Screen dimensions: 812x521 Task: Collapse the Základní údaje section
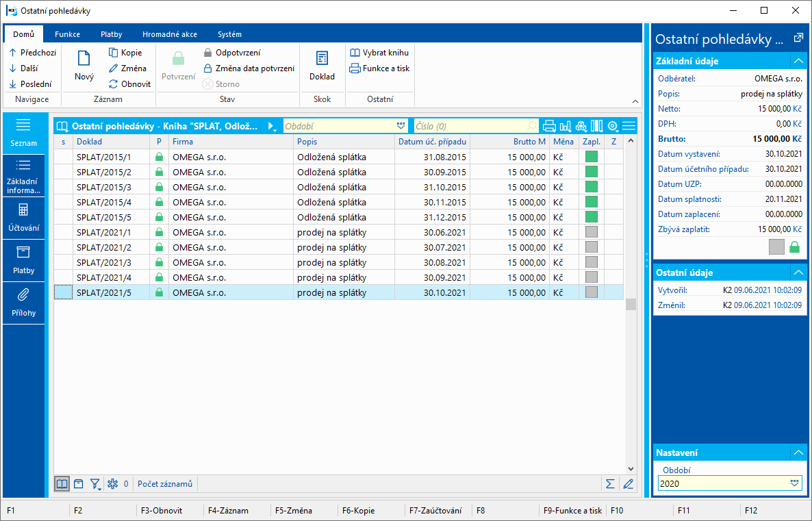[x=798, y=61]
